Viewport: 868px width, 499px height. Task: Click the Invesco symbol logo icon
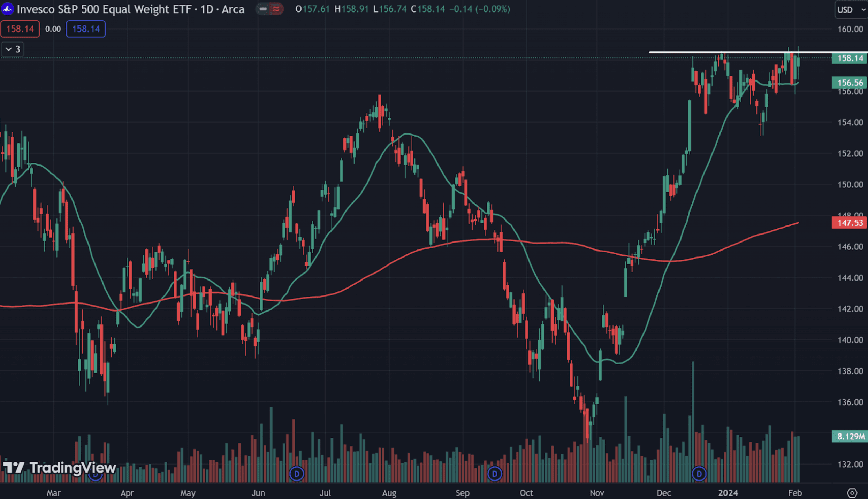click(7, 9)
